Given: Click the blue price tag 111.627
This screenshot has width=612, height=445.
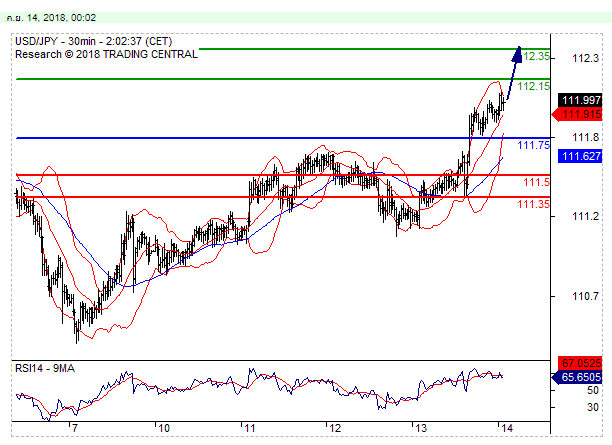Looking at the screenshot, I should [x=580, y=156].
